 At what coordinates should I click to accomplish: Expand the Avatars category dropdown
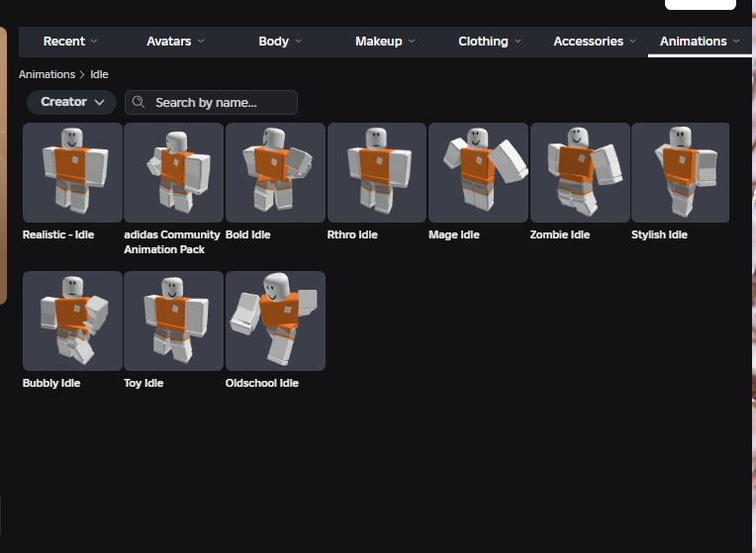(175, 42)
